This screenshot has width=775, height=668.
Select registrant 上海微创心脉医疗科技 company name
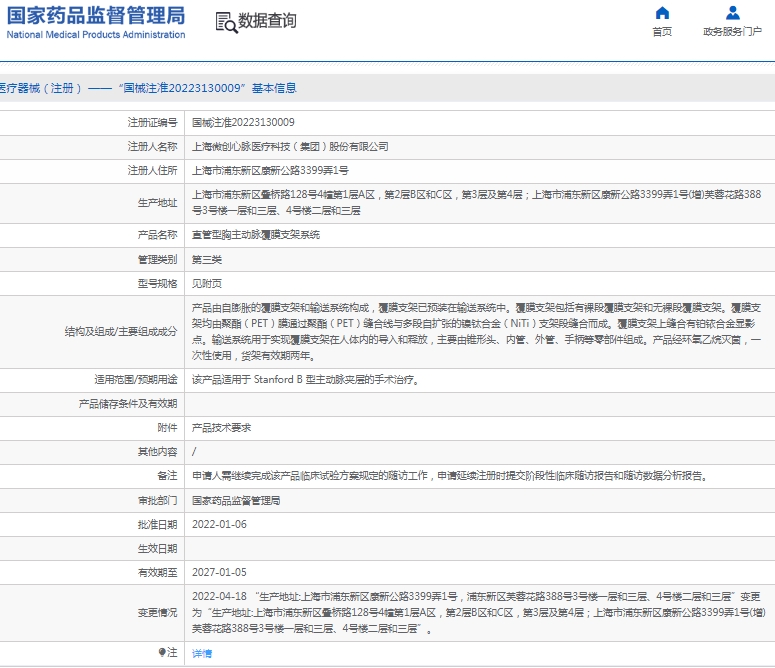[x=290, y=147]
